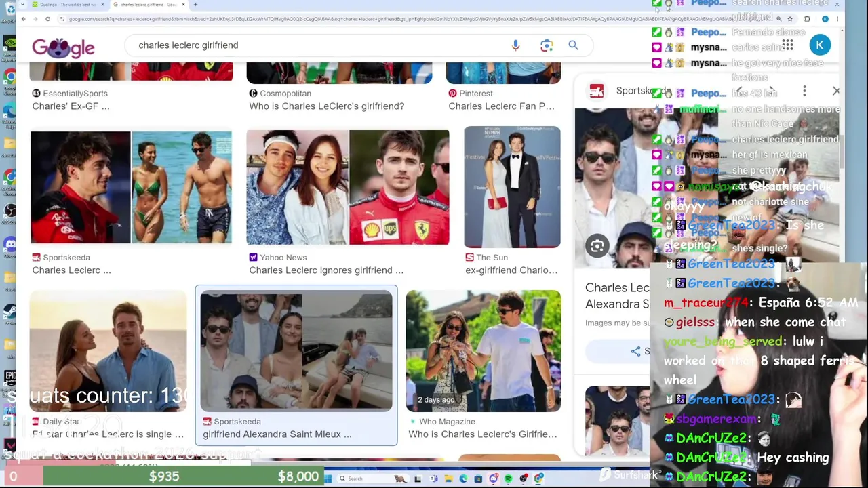Open Discord from the taskbar
Image resolution: width=868 pixels, height=488 pixels.
pos(493,479)
